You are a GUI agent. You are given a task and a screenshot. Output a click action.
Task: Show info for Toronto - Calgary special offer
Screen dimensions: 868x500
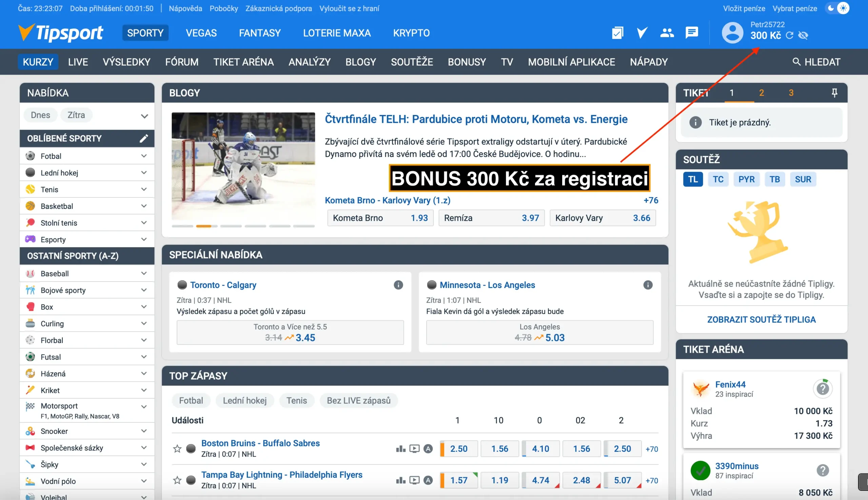398,285
